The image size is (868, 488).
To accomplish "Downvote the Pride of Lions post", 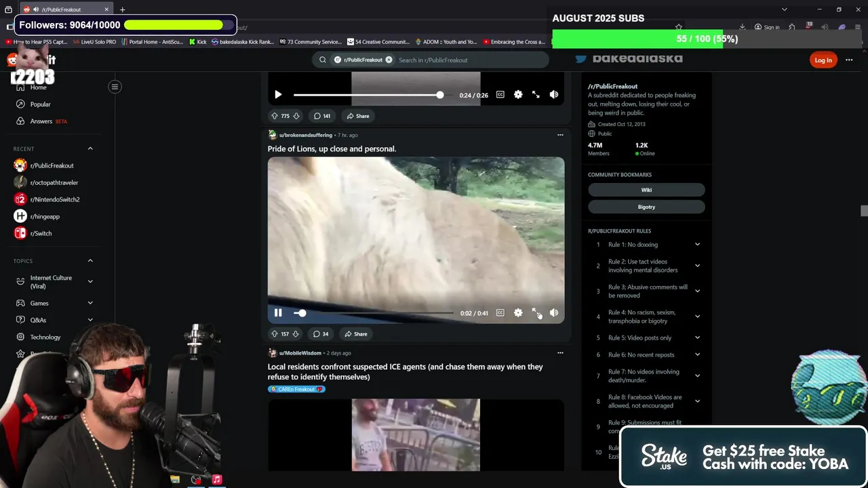I will click(x=295, y=334).
